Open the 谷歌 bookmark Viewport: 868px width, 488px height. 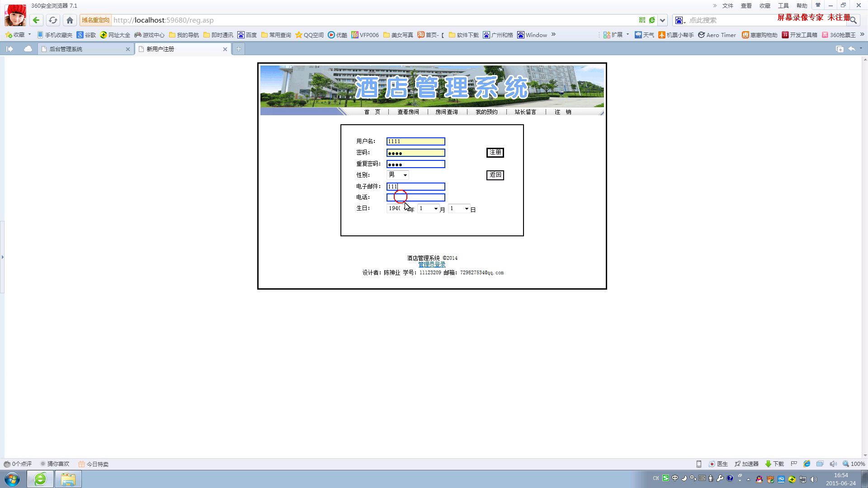point(86,35)
